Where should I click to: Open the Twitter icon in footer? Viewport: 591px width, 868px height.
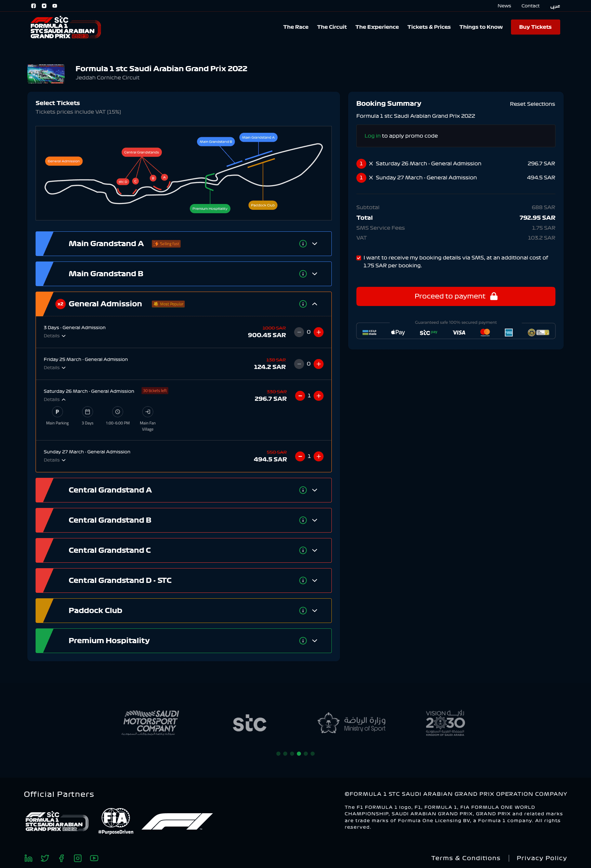tap(45, 858)
